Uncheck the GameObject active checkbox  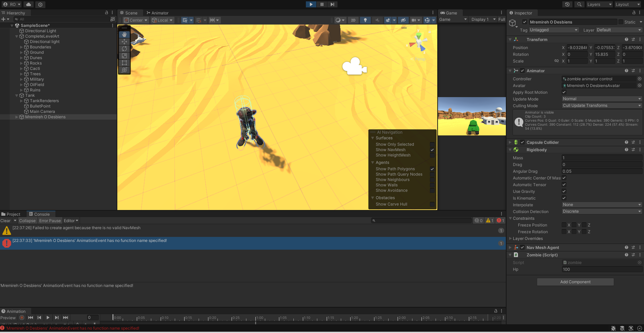525,22
